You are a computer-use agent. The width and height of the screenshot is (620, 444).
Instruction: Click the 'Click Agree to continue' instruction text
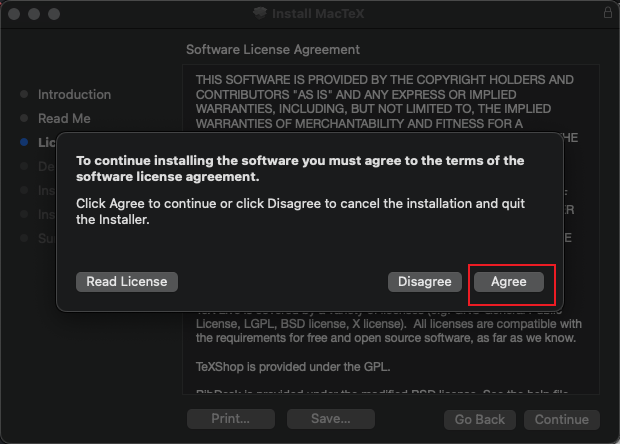(301, 211)
